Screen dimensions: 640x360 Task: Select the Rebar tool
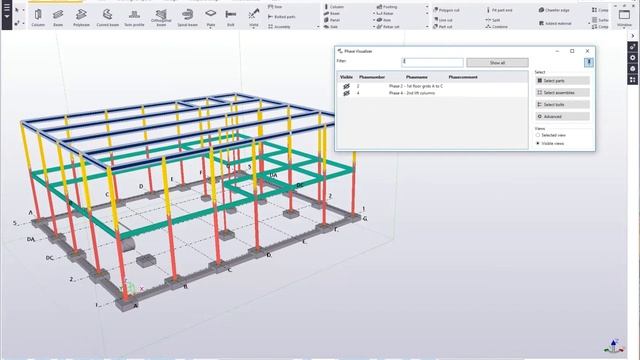(385, 13)
